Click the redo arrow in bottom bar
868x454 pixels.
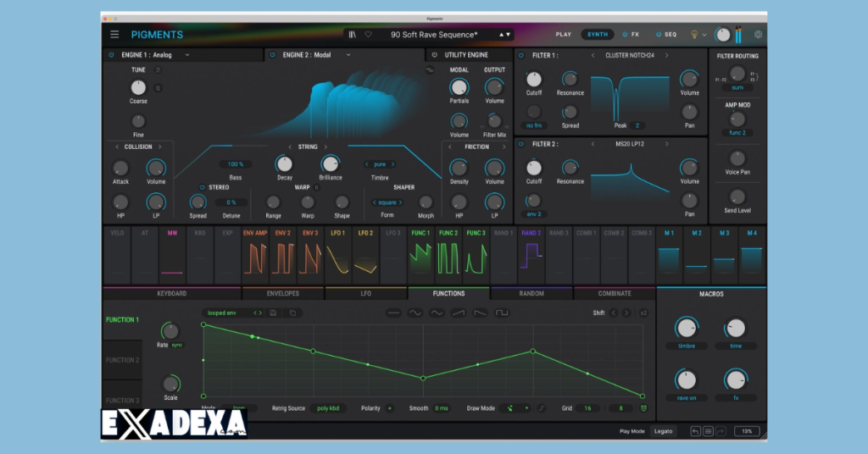[721, 431]
